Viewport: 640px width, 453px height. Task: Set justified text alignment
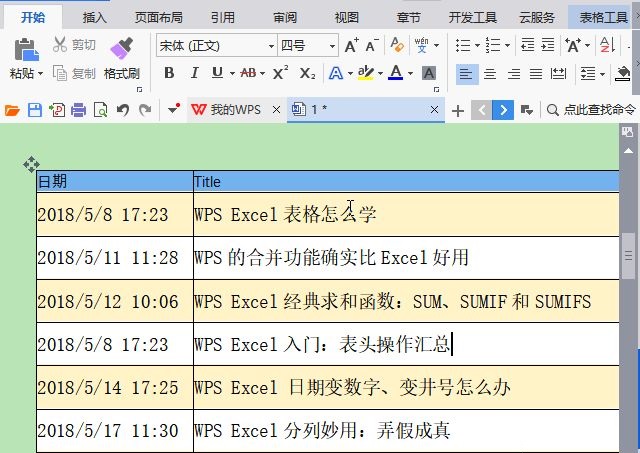pyautogui.click(x=536, y=74)
